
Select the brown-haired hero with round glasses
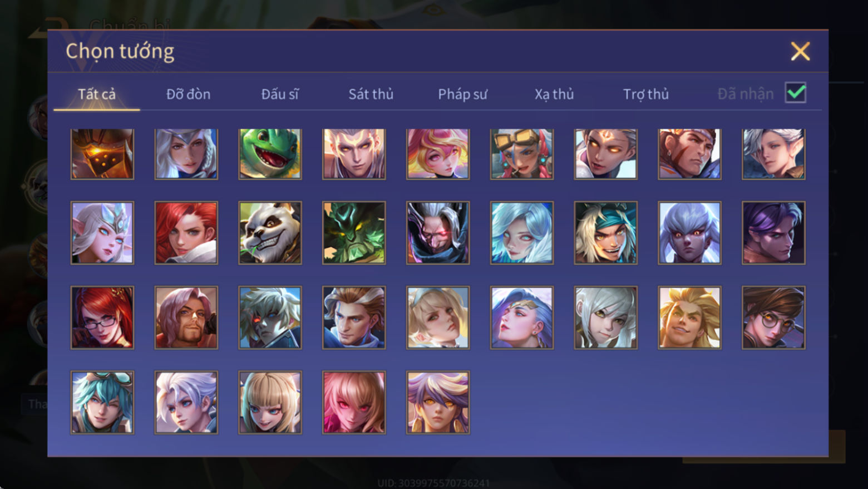pyautogui.click(x=773, y=317)
